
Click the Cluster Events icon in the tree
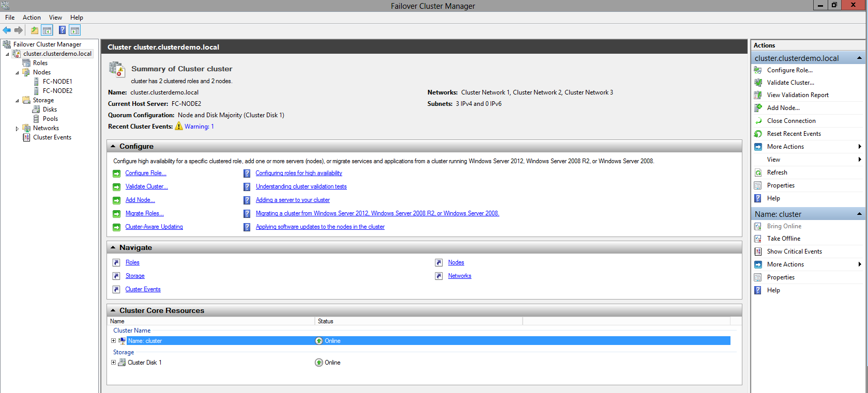point(26,137)
